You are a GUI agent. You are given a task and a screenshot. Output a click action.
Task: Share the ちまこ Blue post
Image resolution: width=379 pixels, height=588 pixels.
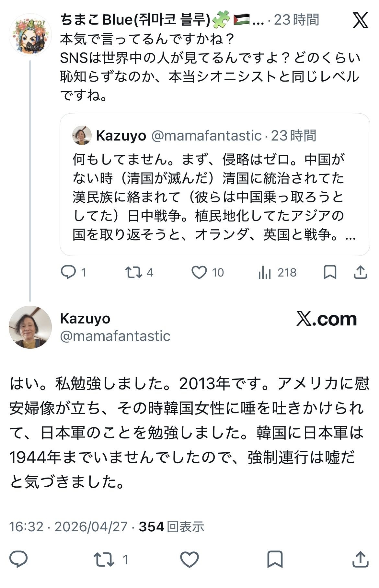tap(360, 272)
